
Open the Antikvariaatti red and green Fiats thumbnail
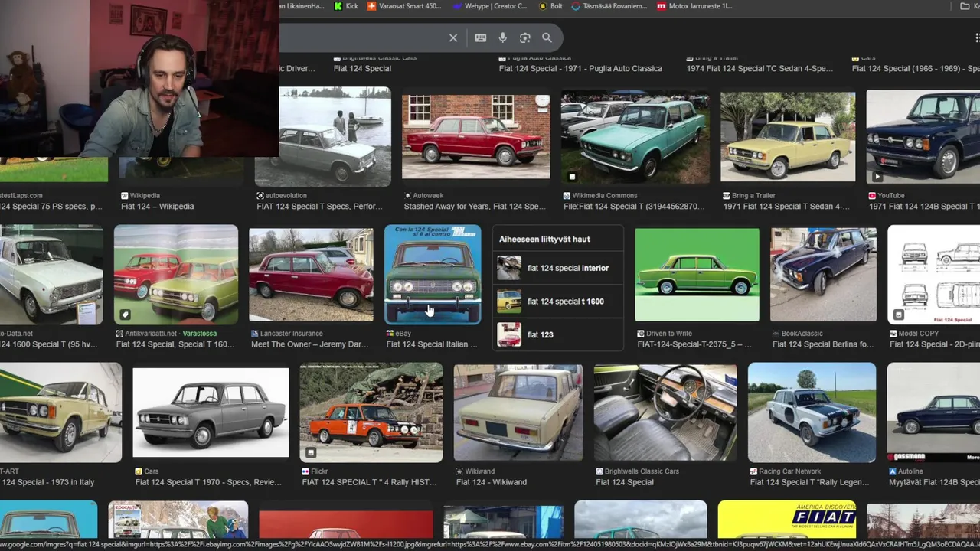pos(176,275)
